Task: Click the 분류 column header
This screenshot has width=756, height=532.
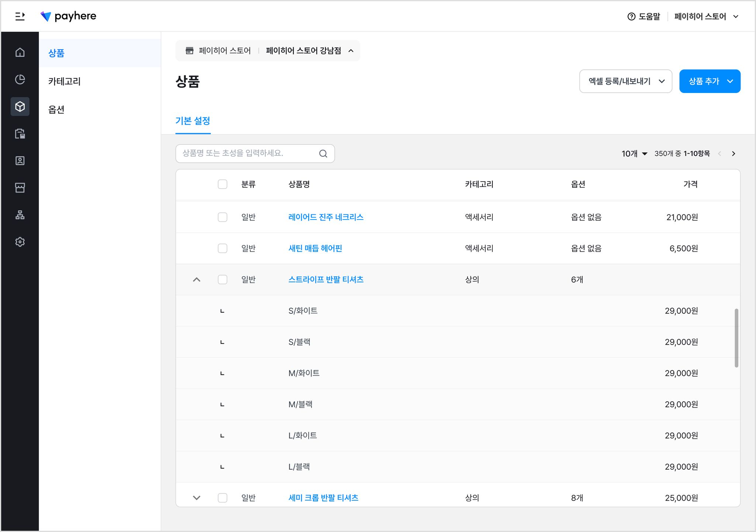Action: (x=248, y=184)
